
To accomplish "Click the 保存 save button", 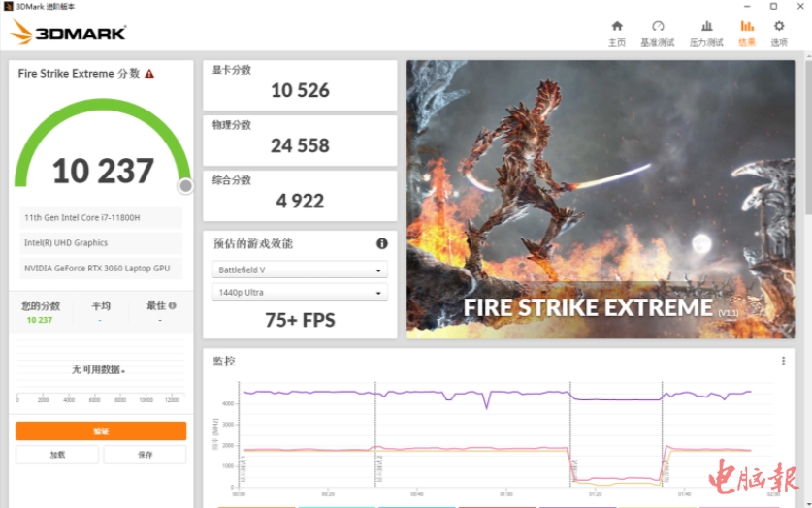I will [145, 455].
